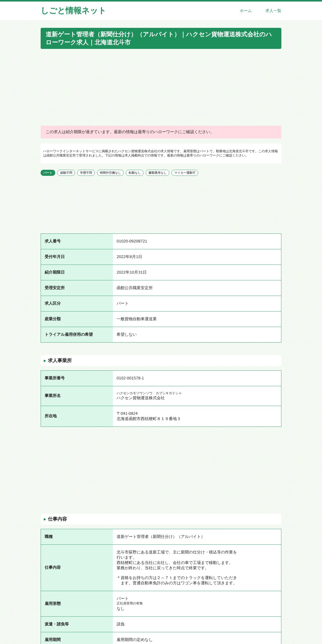Click the 紹介期限日 label cell
Viewport: 322px width, 644px height.
coord(77,272)
